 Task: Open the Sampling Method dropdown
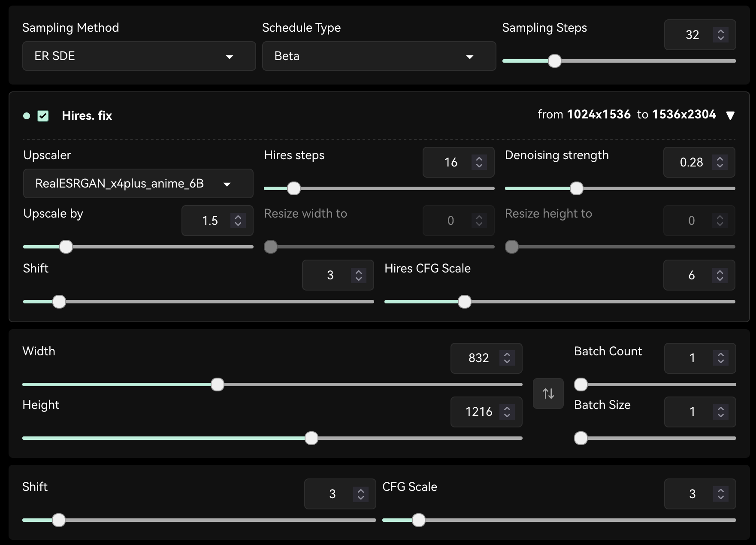tap(139, 56)
